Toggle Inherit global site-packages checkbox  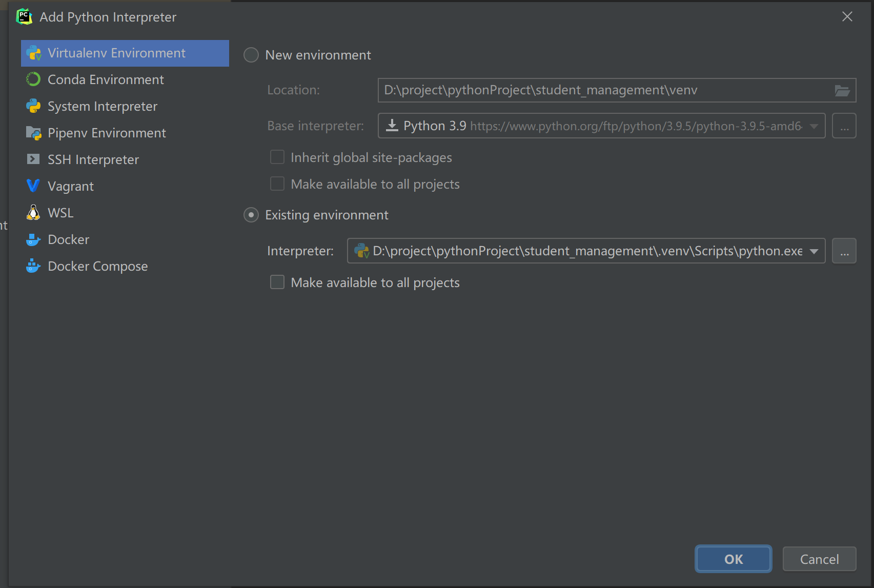277,157
